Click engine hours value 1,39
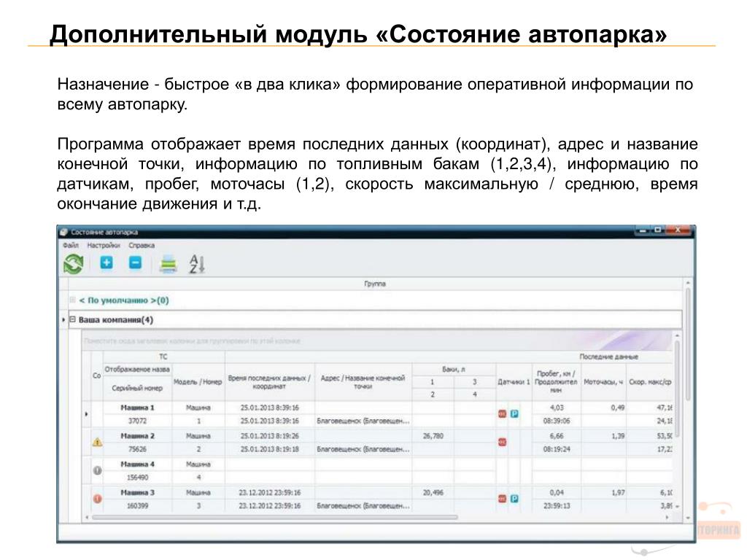The image size is (747, 560). (618, 436)
